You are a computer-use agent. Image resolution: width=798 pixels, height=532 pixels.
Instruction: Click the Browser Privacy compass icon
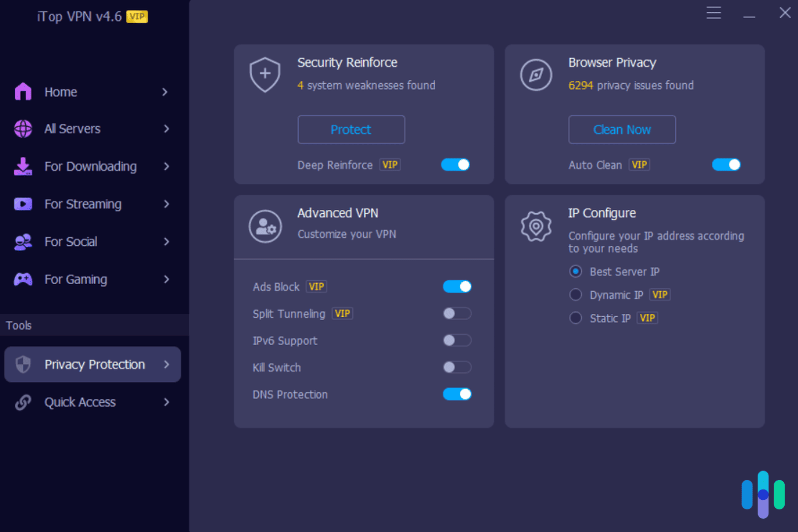535,75
